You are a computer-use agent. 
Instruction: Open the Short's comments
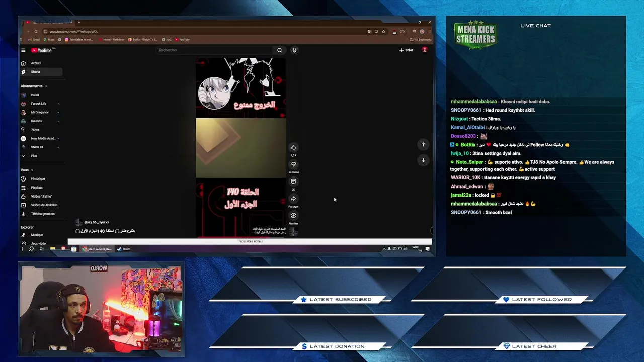coord(293,182)
